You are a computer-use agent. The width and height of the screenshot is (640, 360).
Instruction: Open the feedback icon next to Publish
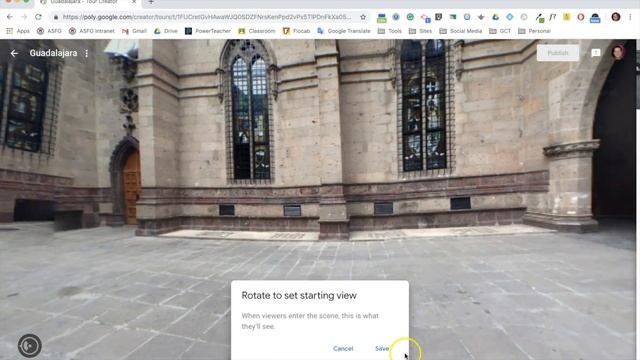point(596,53)
